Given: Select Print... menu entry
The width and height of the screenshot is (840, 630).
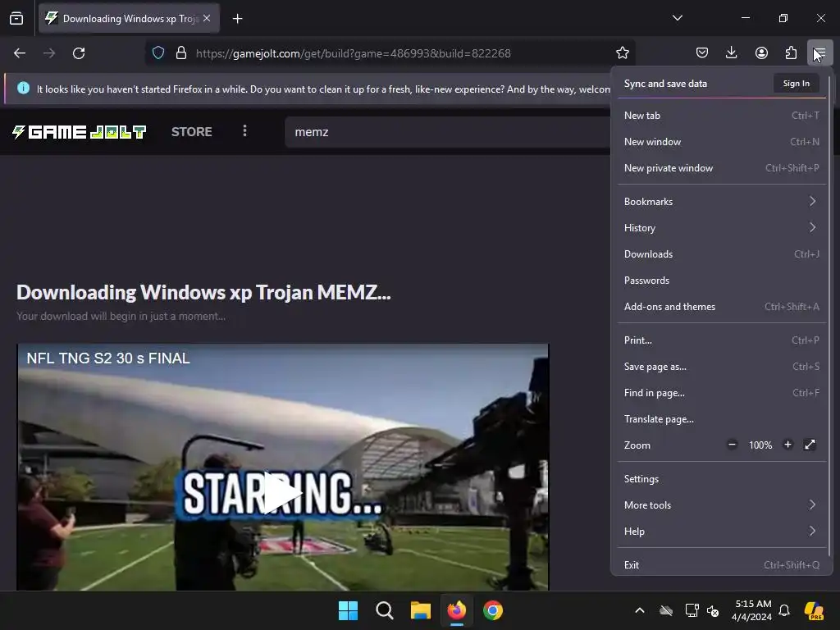Looking at the screenshot, I should 721,340.
